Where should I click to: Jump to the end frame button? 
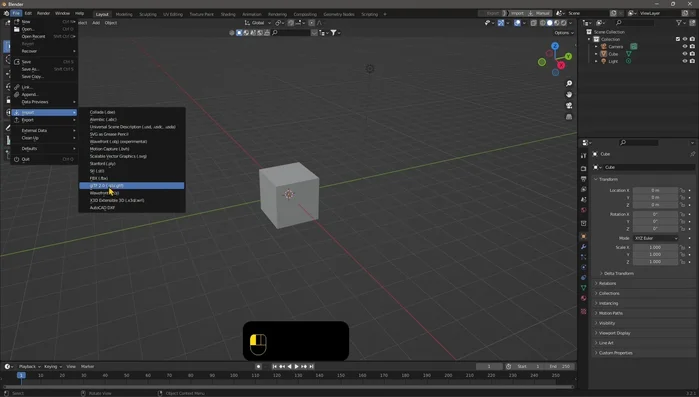(x=312, y=366)
